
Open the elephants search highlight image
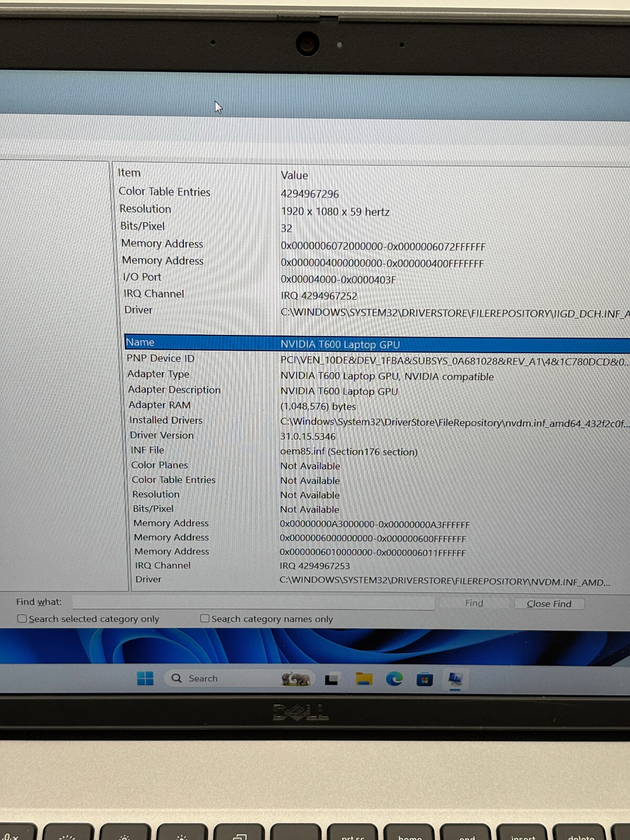click(296, 679)
